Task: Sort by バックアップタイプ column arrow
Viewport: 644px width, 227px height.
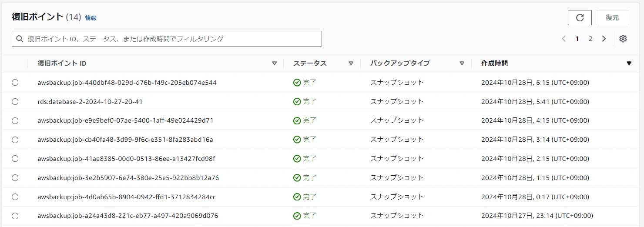Action: tap(462, 63)
